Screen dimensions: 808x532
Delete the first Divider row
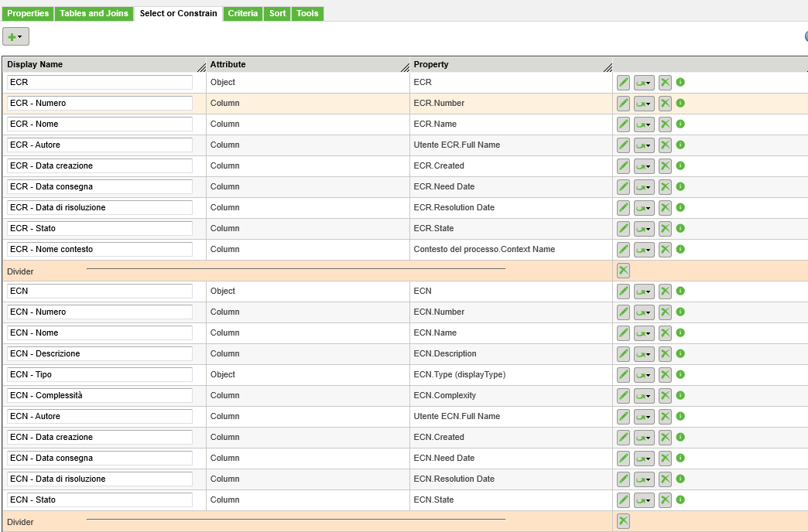click(623, 270)
